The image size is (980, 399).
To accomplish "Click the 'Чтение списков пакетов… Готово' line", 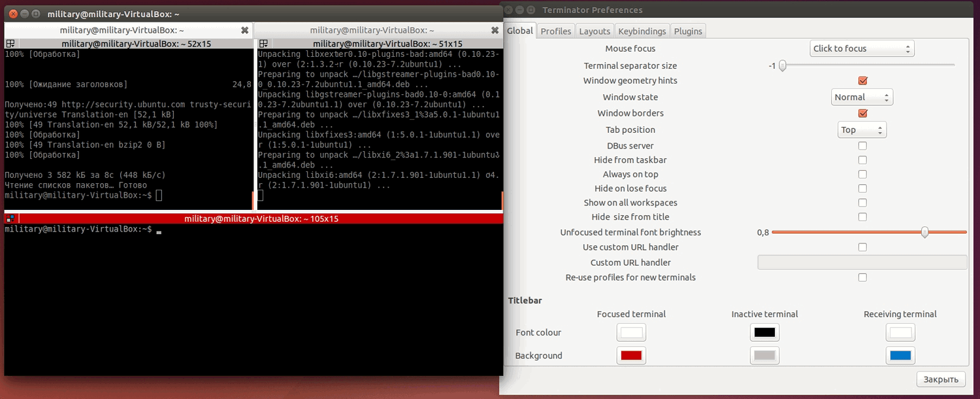I will coord(76,185).
